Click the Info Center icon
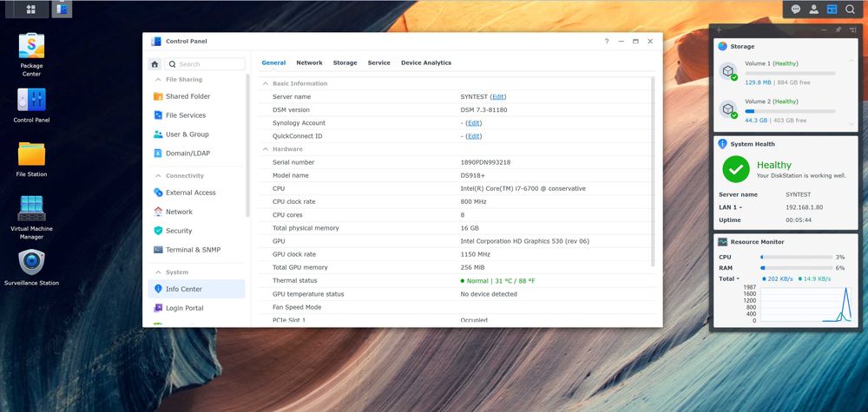 [158, 289]
